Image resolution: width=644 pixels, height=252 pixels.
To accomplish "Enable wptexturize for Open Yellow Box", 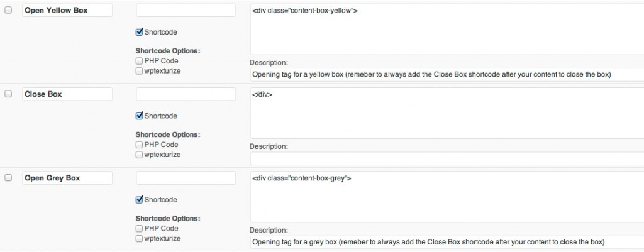I will [x=139, y=71].
